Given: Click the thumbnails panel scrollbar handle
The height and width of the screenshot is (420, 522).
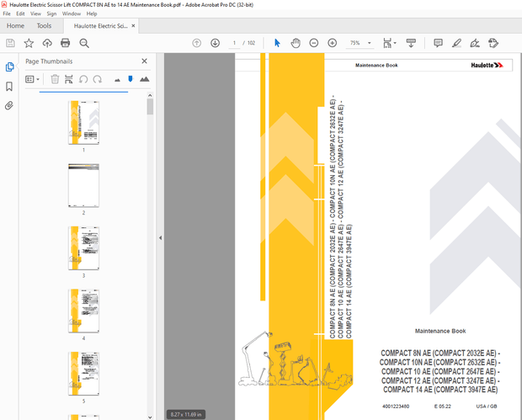Looking at the screenshot, I should 150,107.
